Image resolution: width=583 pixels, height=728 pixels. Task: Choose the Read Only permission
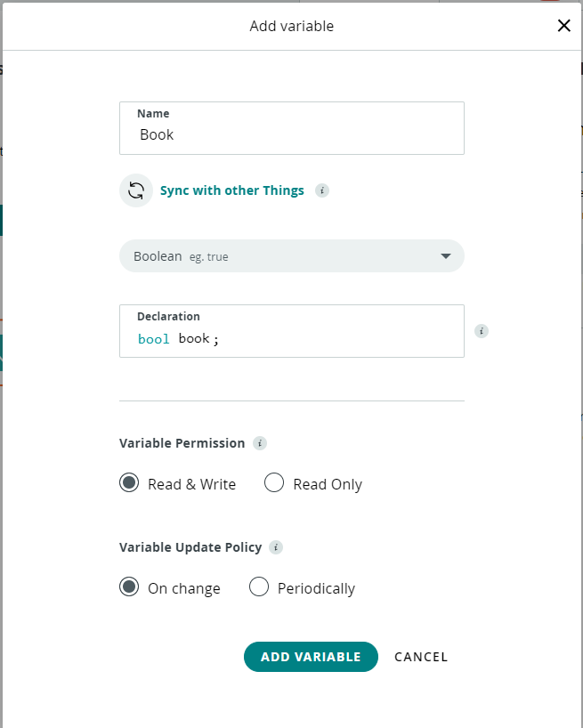click(x=274, y=482)
